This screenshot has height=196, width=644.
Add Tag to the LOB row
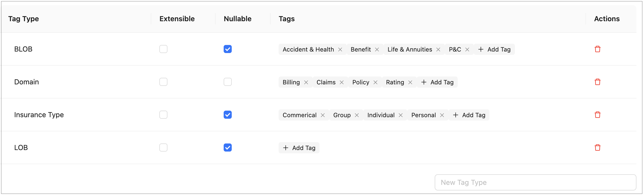[299, 148]
